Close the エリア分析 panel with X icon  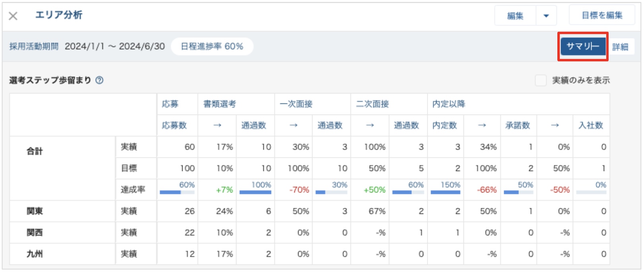[x=13, y=16]
